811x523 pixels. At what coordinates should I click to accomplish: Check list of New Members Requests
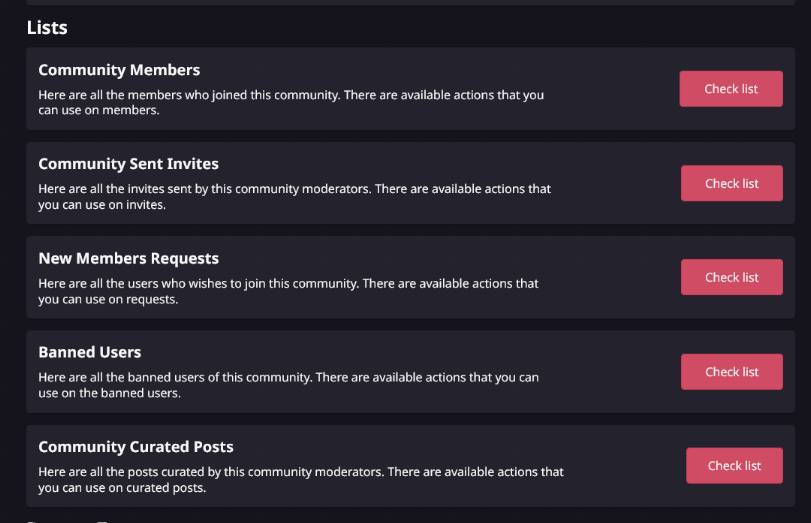tap(731, 278)
